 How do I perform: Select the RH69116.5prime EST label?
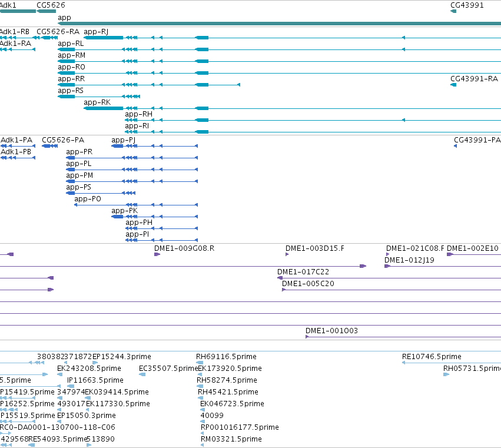(x=226, y=357)
